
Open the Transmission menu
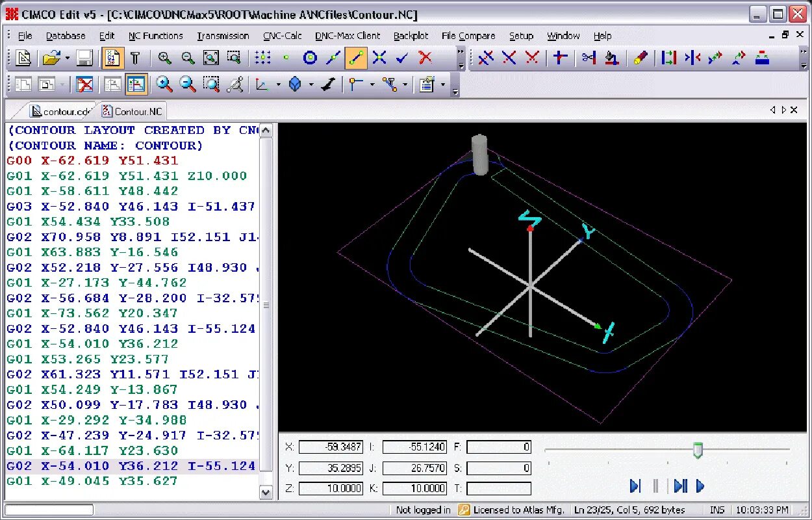tap(223, 36)
